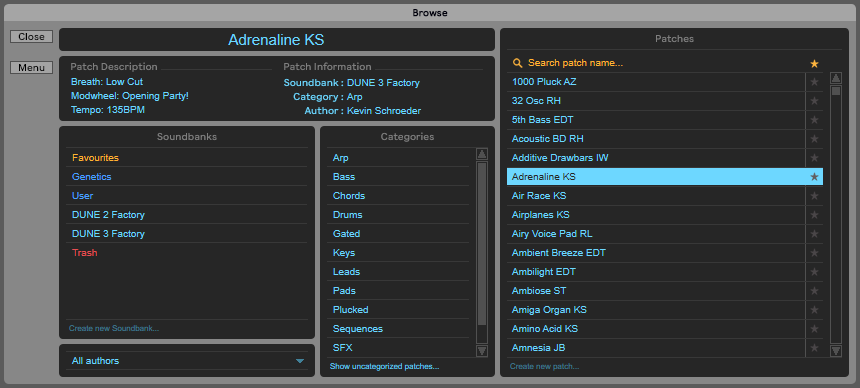Screen dimensions: 860x388
Task: Choose the Plucked category
Action: click(x=398, y=310)
